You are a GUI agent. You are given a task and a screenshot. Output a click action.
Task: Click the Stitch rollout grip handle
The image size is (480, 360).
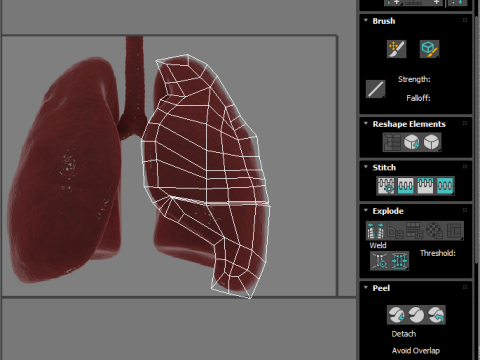tap(465, 167)
